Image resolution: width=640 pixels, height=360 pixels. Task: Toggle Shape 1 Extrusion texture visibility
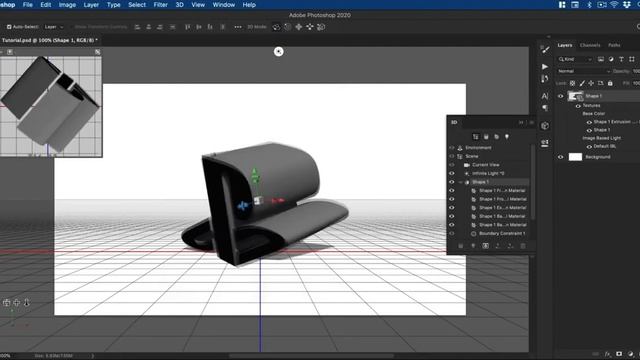pos(589,122)
